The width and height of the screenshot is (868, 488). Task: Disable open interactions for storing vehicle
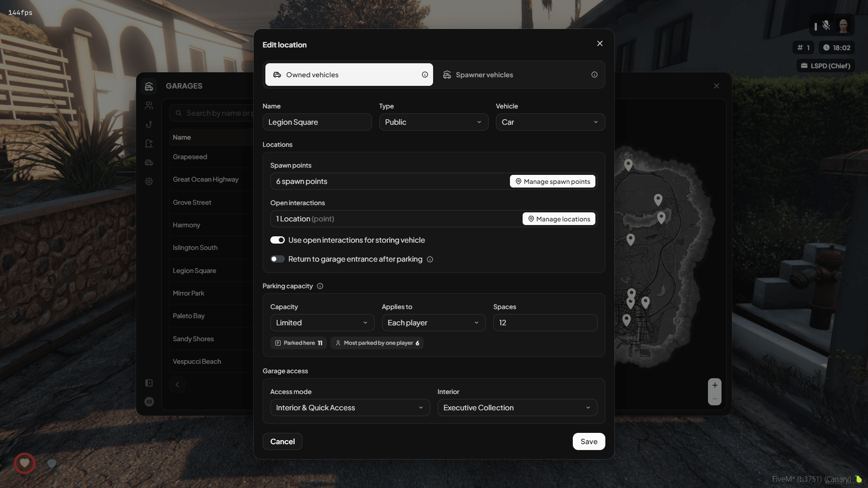pos(278,240)
